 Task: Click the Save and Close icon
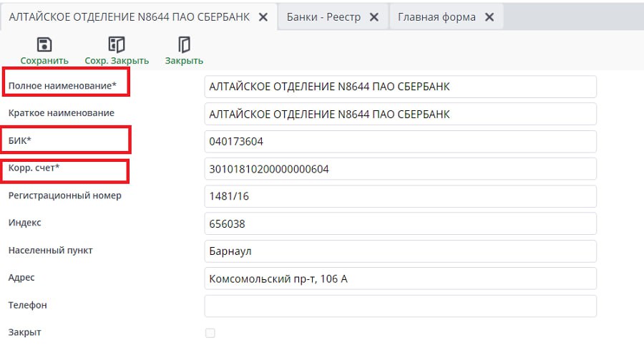(x=117, y=45)
